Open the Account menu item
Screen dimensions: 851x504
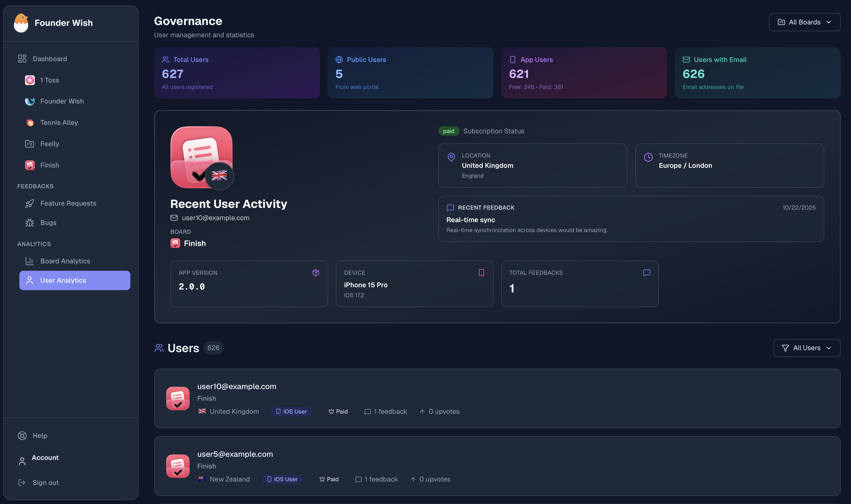[45, 457]
